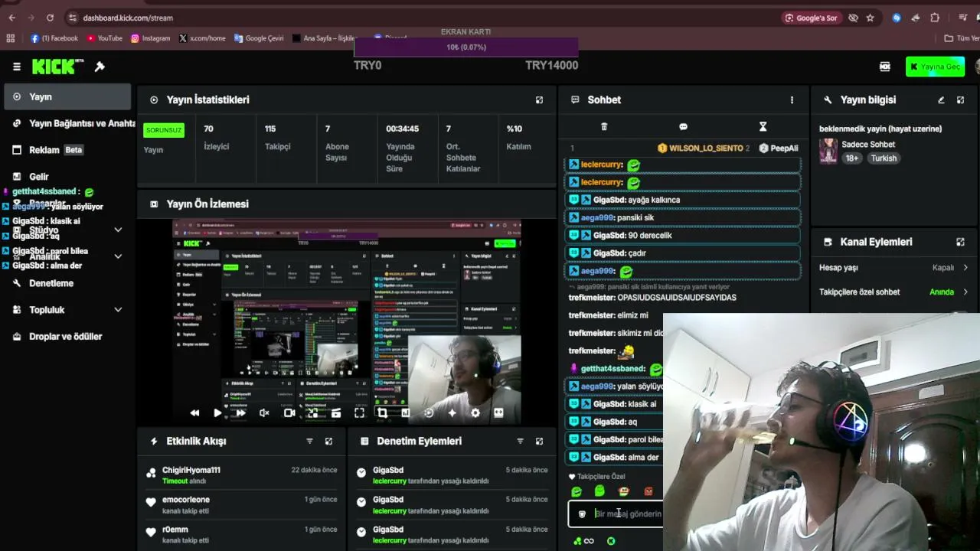This screenshot has width=980, height=551.
Task: Click the SORUNSUZ status badge
Action: 164,130
